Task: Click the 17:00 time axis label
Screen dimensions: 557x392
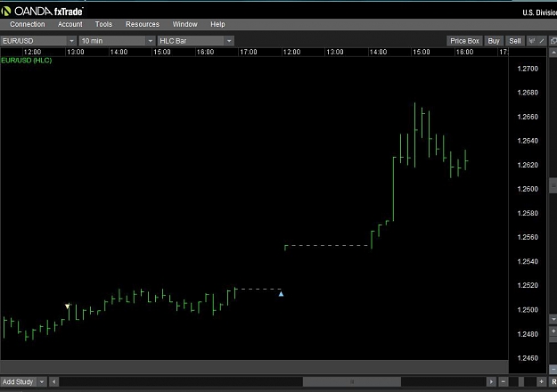Action: point(249,52)
